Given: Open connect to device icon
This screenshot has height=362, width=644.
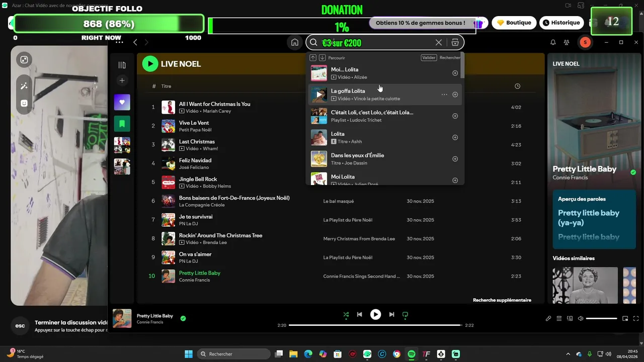Looking at the screenshot, I should click(x=570, y=319).
